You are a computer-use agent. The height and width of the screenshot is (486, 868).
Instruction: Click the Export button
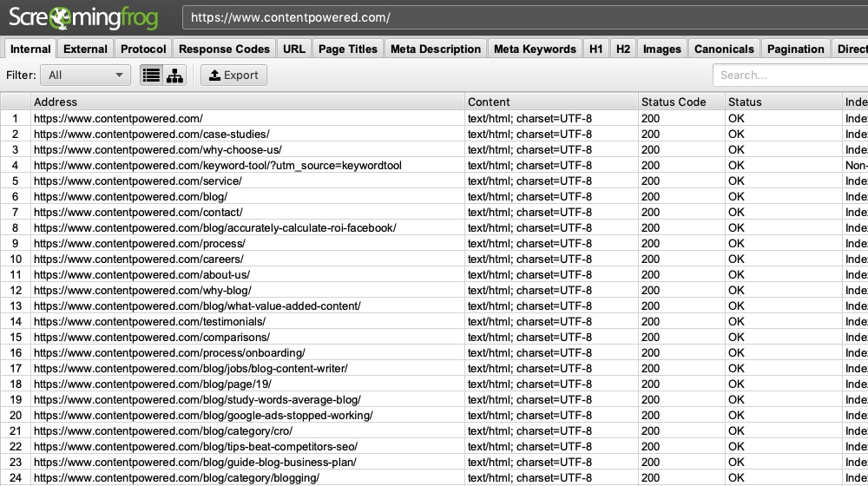point(233,76)
